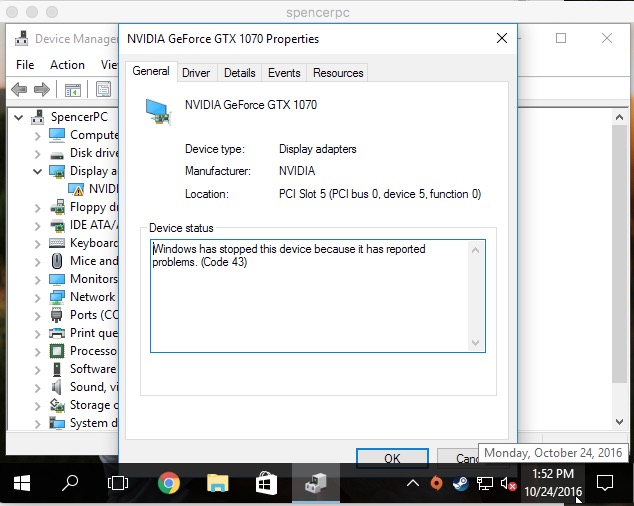Click the Properties toolbar icon

104,89
